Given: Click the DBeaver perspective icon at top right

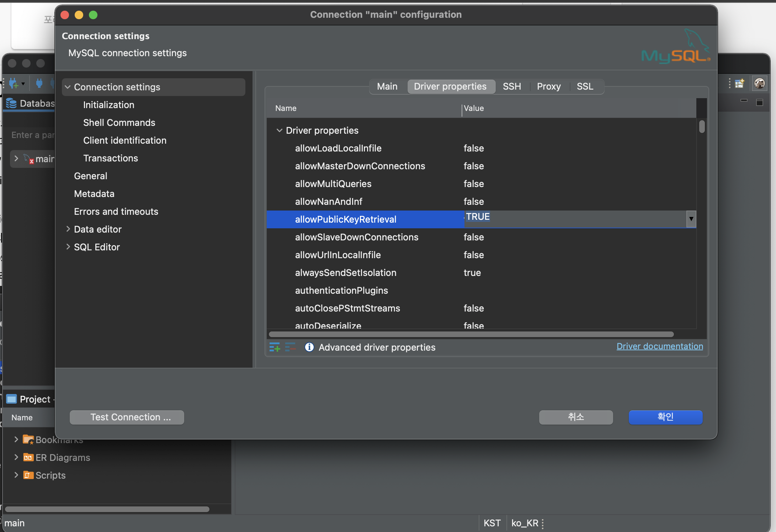Looking at the screenshot, I should (759, 84).
